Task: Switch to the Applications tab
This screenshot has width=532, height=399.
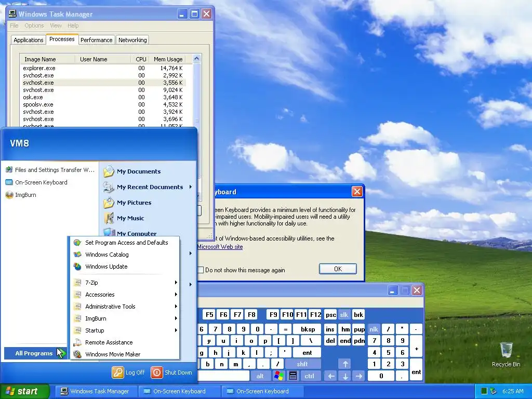Action: pyautogui.click(x=28, y=40)
